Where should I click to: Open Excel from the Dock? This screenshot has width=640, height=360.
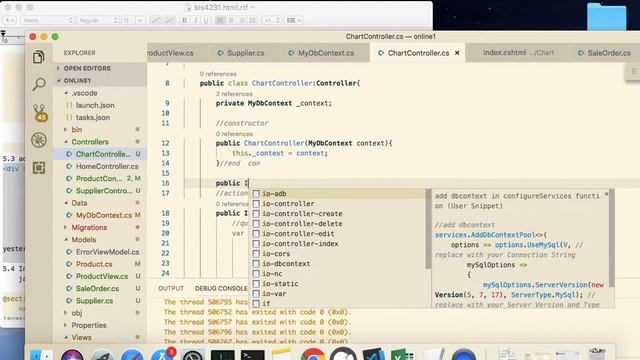403,354
